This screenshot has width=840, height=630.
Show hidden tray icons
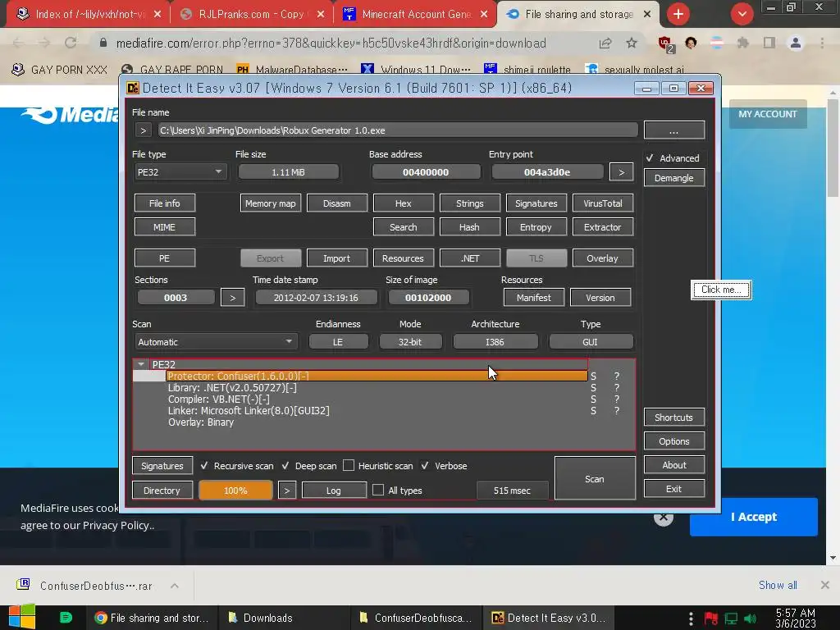[691, 619]
